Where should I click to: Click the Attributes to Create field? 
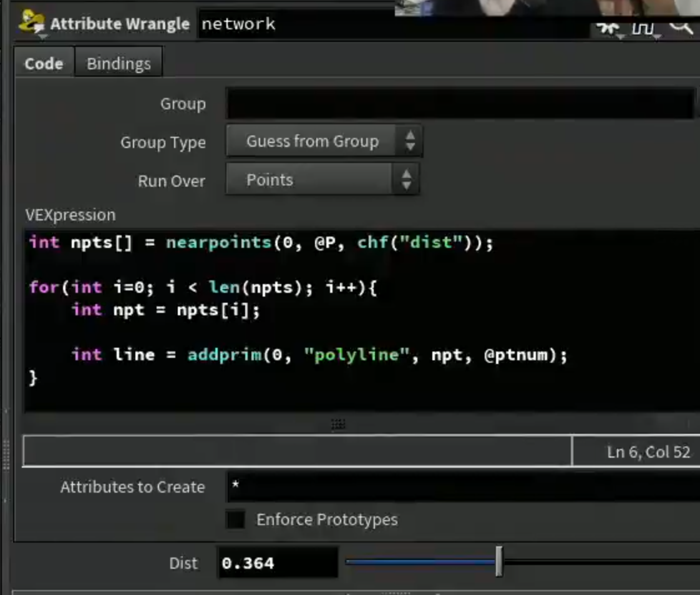pyautogui.click(x=463, y=486)
